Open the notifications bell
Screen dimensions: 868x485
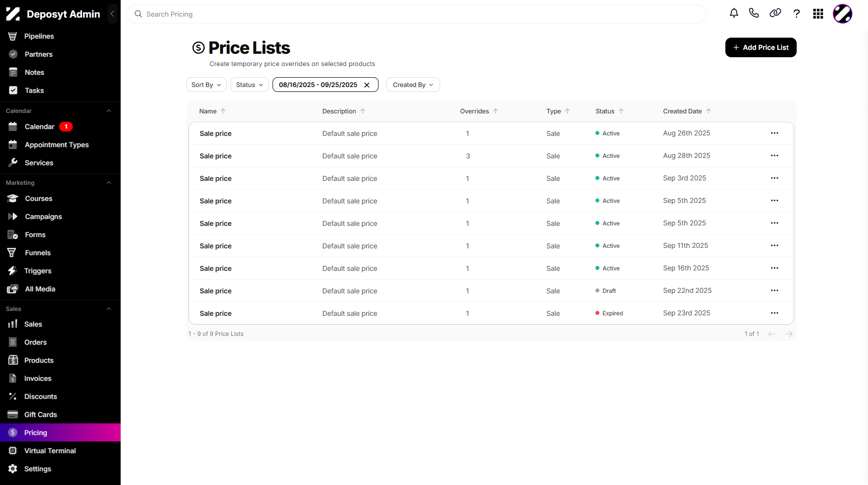point(734,13)
